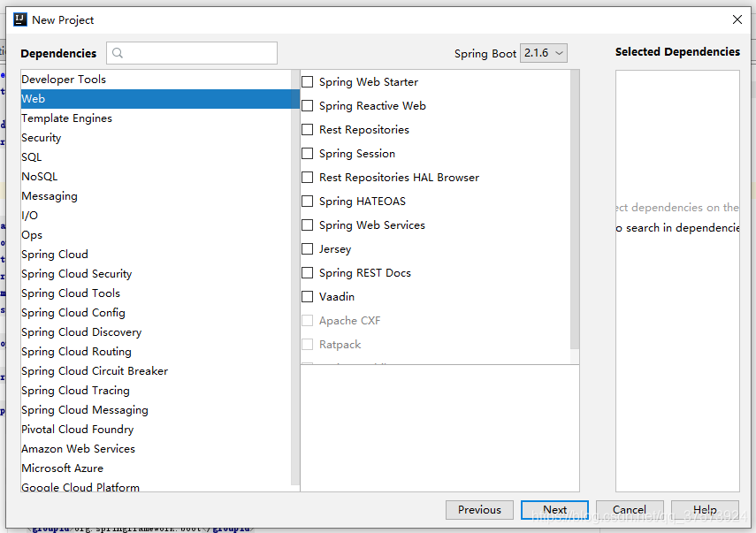Choose the Security category
This screenshot has width=756, height=533.
pyautogui.click(x=157, y=138)
